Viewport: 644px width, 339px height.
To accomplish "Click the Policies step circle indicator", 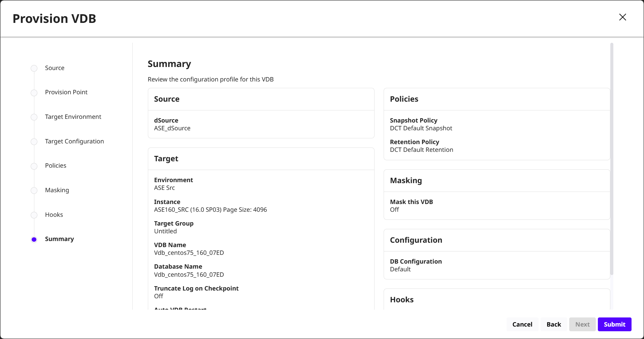I will pyautogui.click(x=34, y=166).
